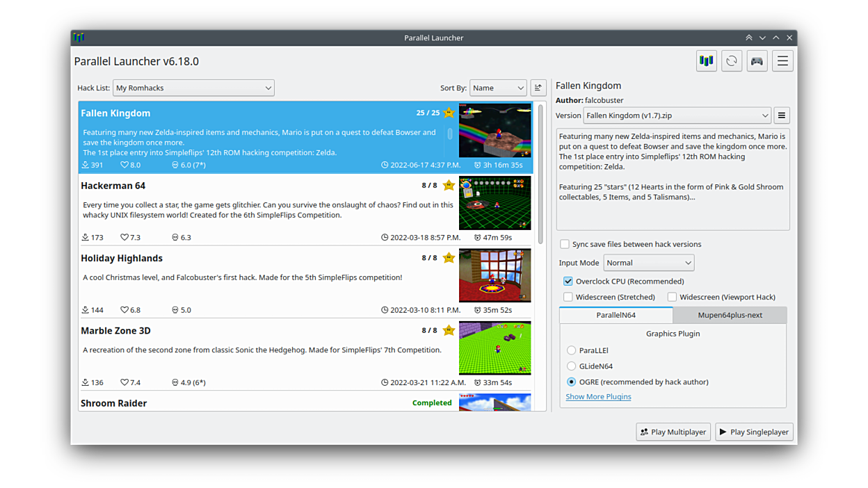The height and width of the screenshot is (488, 868).
Task: Click the heart rating icon on Fallen Kingdom
Action: [124, 165]
